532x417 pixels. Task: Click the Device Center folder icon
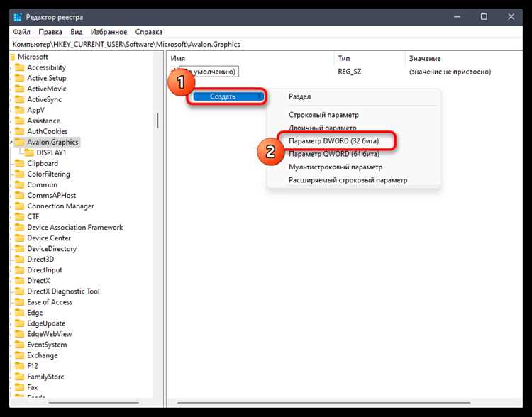(x=20, y=238)
